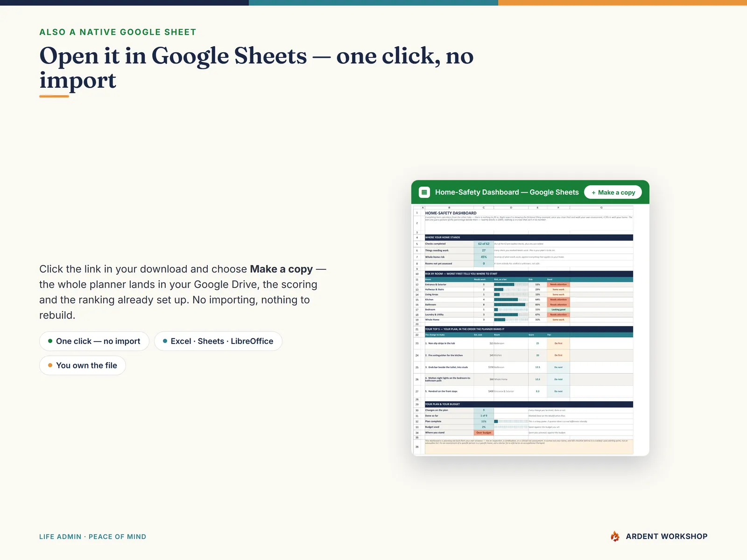The width and height of the screenshot is (747, 560).
Task: Select the "62 of 62" checks completed value
Action: pyautogui.click(x=484, y=244)
